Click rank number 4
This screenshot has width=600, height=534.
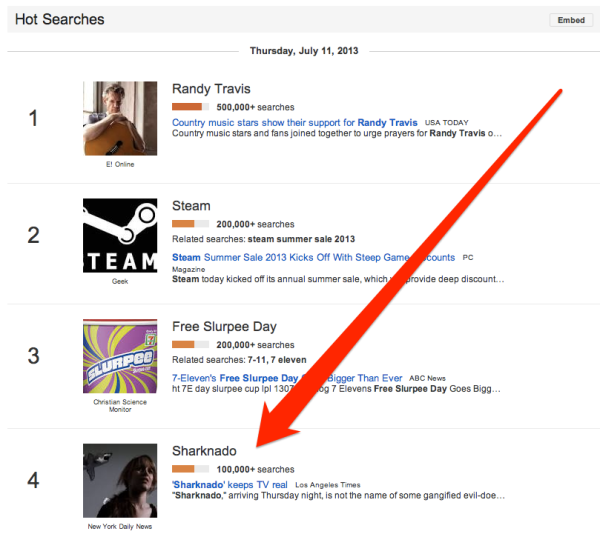33,480
